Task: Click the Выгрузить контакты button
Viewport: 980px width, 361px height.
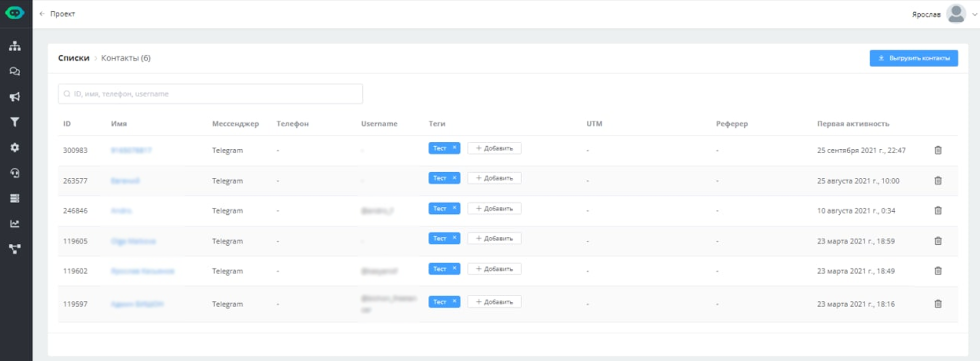Action: point(913,58)
